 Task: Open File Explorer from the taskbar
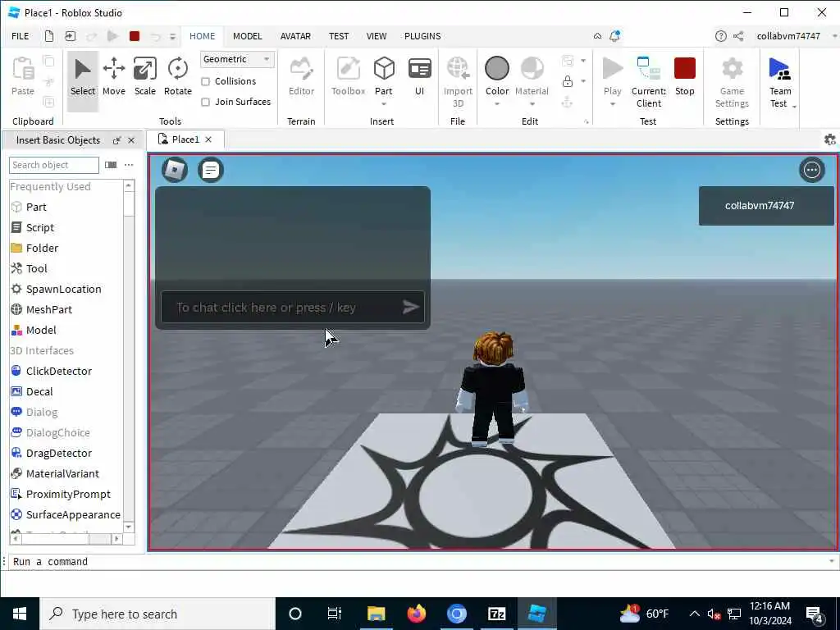pos(376,614)
